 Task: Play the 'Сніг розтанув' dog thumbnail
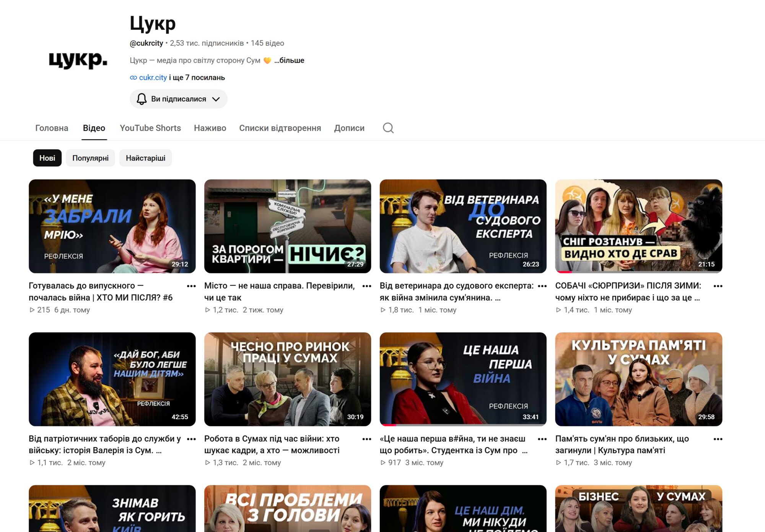coord(639,226)
